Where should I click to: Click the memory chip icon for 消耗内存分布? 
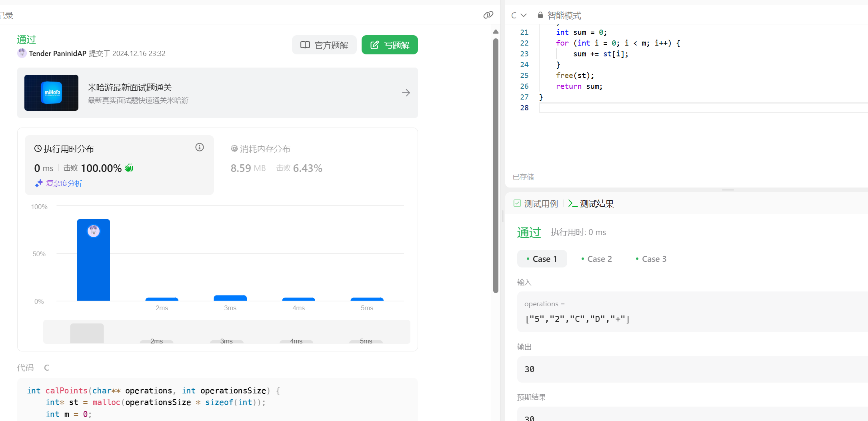click(x=234, y=149)
